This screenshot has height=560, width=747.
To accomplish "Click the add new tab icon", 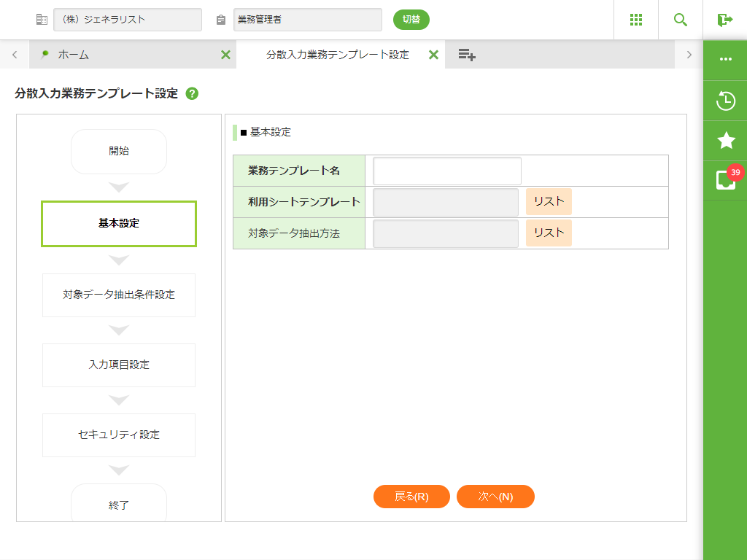I will click(467, 55).
